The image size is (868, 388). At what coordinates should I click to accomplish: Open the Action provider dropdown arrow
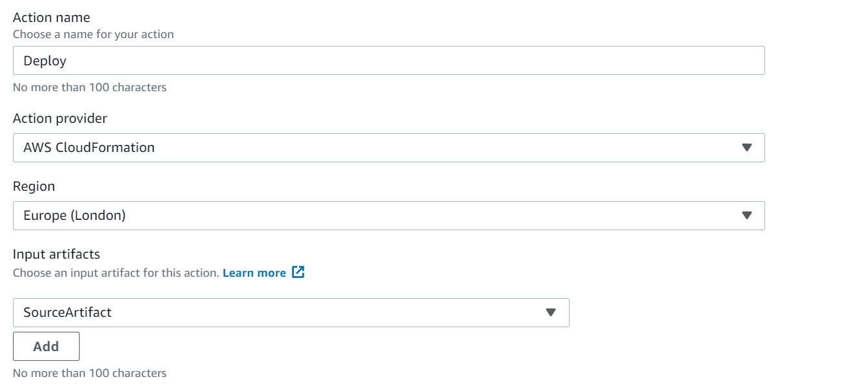(x=746, y=147)
